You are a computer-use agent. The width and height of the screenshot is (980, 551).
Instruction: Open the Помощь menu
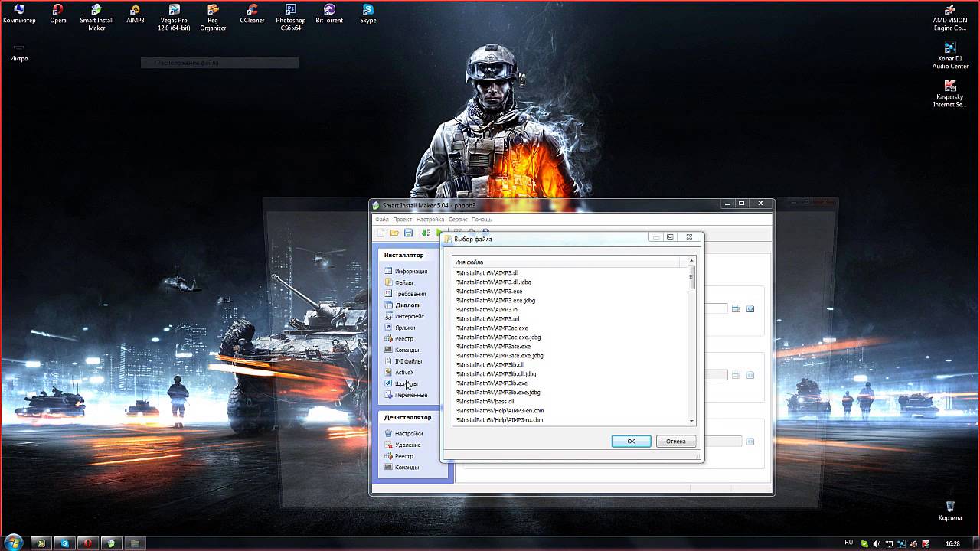pyautogui.click(x=482, y=220)
